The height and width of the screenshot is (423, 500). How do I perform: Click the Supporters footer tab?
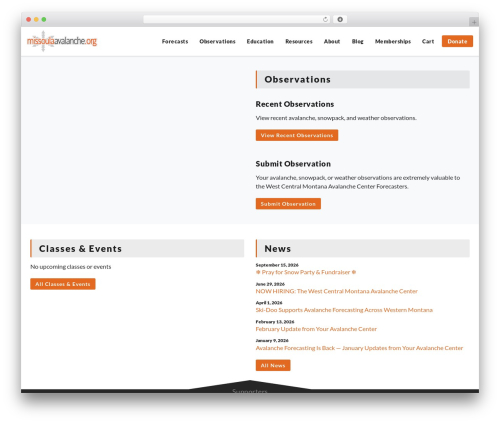coord(250,391)
